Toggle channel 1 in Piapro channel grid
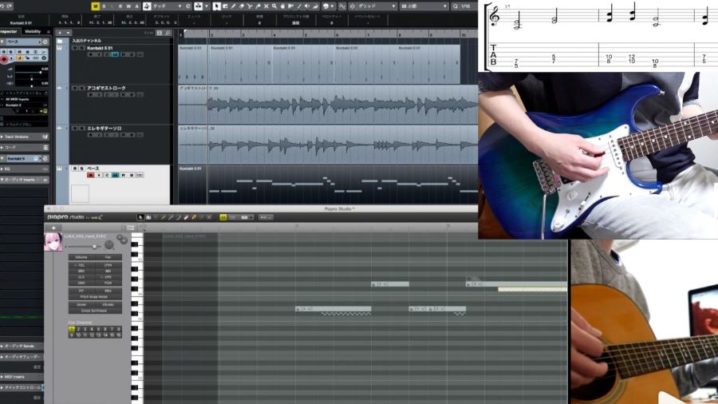The height and width of the screenshot is (404, 718). pyautogui.click(x=72, y=327)
